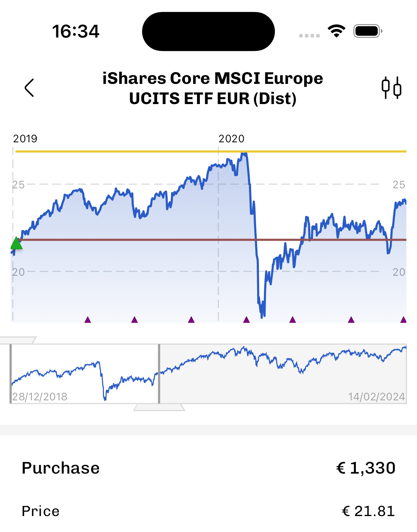Screen dimensions: 417x532
Task: Select the fifth purple dividend marker
Action: pyautogui.click(x=293, y=320)
